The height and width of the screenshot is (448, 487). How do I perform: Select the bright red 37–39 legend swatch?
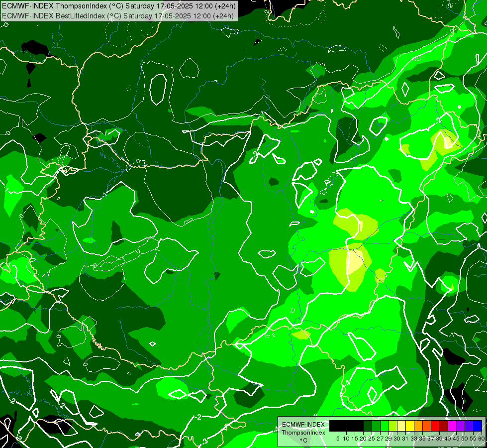tap(435, 426)
